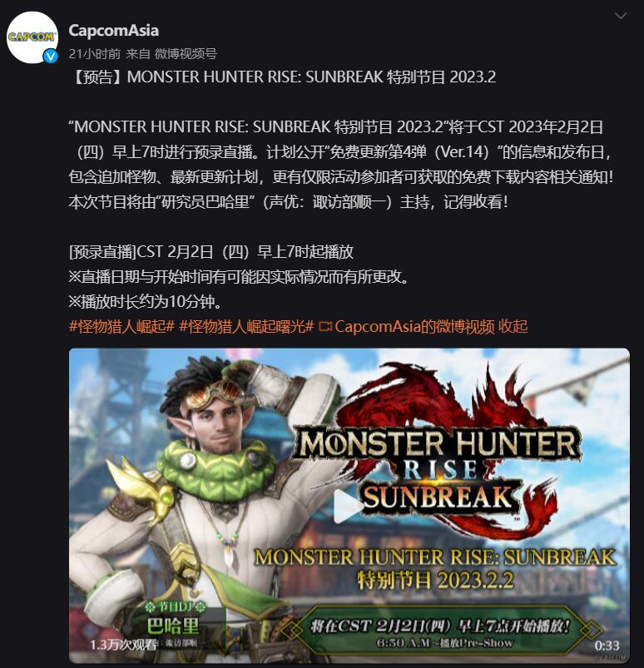Click the 1.3万次观看 view count
644x668 pixels.
[123, 645]
